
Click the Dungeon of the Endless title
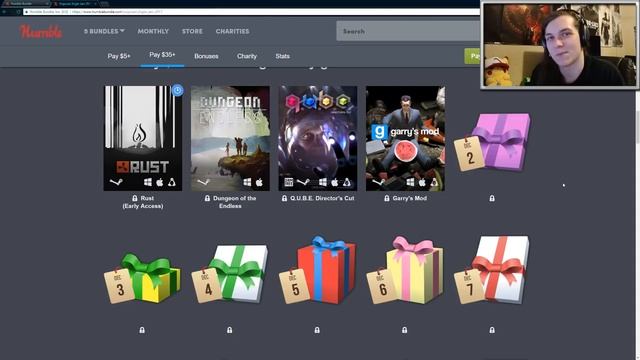coord(234,202)
